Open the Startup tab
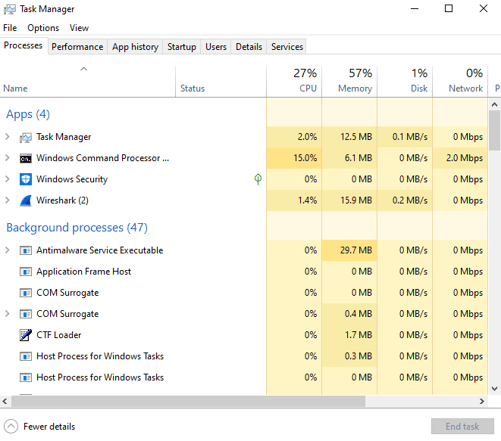Screen dimensions: 501x441 (x=182, y=47)
